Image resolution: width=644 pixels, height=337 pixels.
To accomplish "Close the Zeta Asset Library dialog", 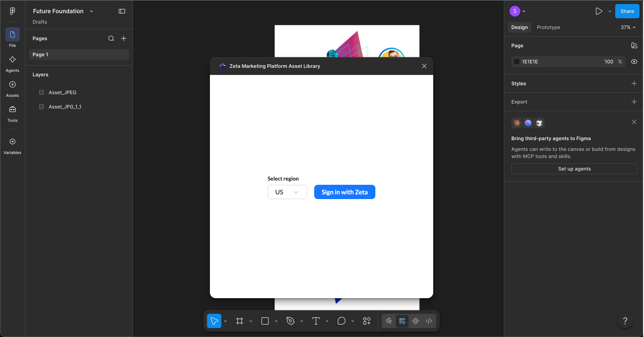I will [x=424, y=66].
